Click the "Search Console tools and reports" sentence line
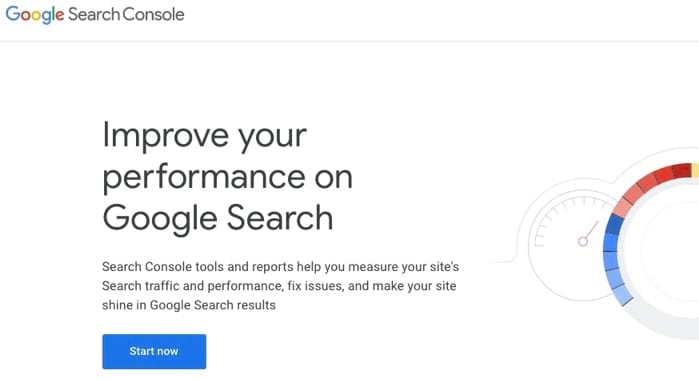The image size is (699, 379). [280, 267]
